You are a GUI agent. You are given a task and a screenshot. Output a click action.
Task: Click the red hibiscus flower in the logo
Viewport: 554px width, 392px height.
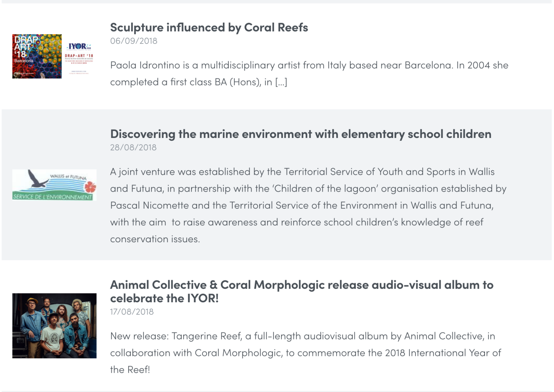[90, 186]
